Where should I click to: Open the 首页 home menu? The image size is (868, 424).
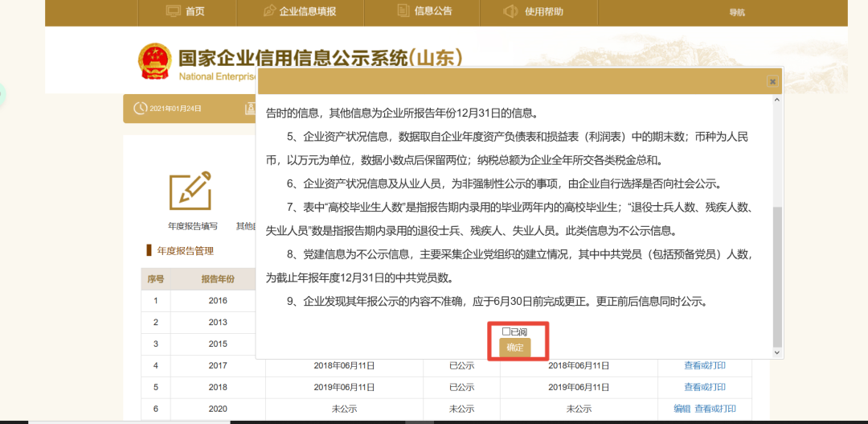click(x=194, y=11)
